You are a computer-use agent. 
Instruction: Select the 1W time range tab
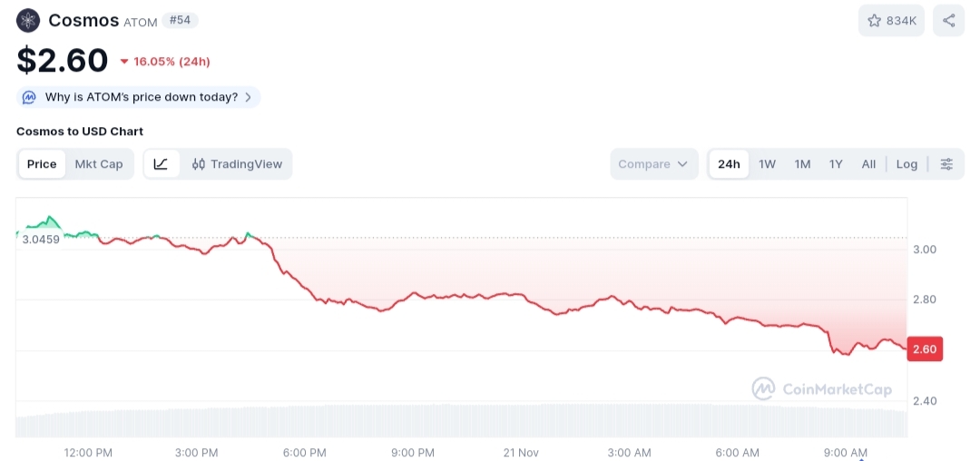point(767,163)
